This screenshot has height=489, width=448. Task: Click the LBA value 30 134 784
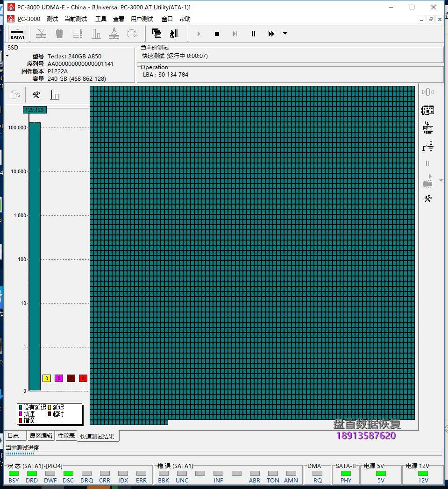pos(173,75)
